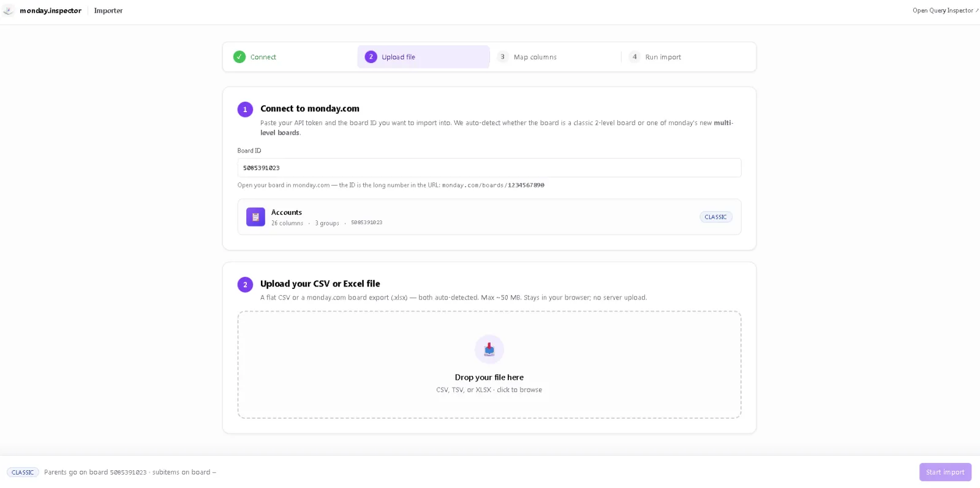Click the 'Connect to monday.com' heading
Viewport: 980px width, 488px height.
pos(310,108)
